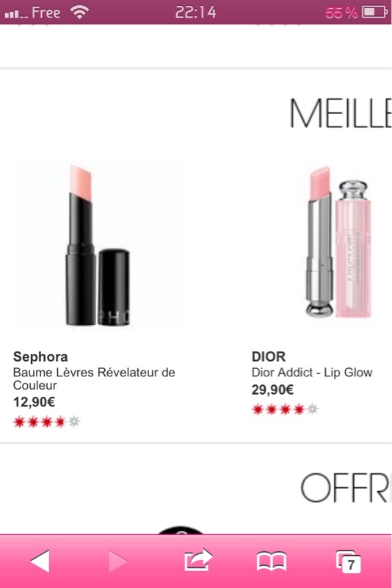Tap the OFFR section heading
The width and height of the screenshot is (392, 588).
click(345, 487)
